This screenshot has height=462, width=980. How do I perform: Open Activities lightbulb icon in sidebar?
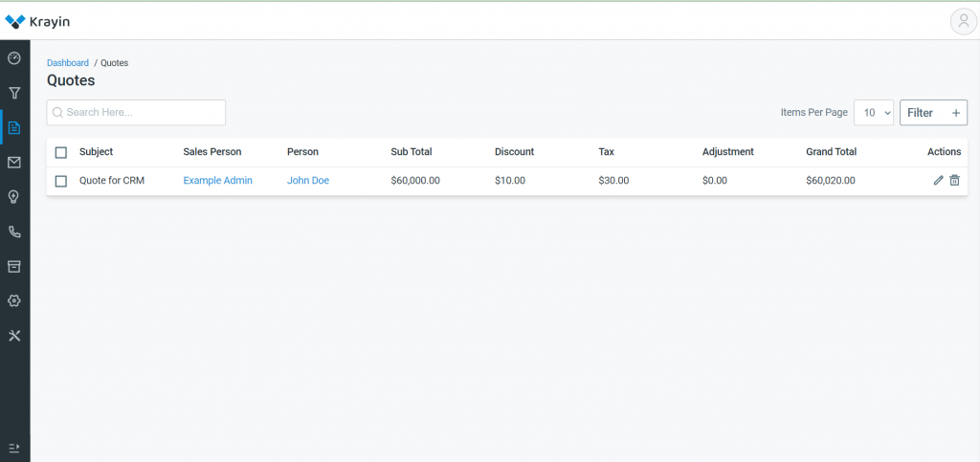point(14,197)
